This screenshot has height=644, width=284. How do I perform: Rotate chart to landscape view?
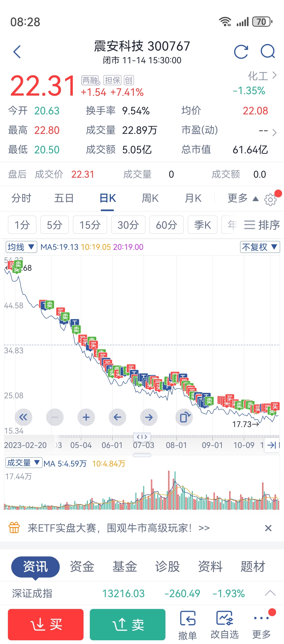point(184,417)
